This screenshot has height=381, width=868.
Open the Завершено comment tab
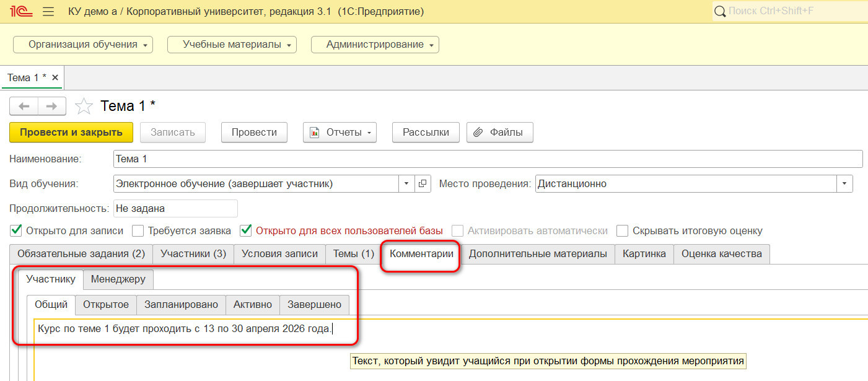(314, 304)
